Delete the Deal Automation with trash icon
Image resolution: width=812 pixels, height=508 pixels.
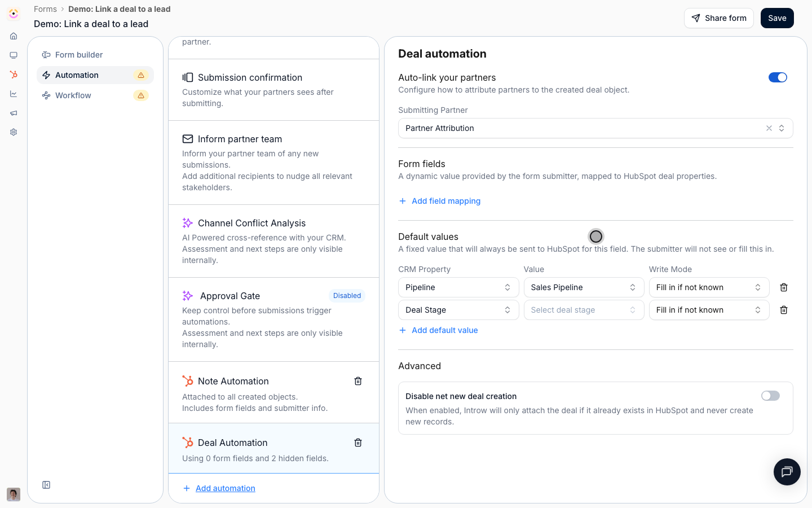coord(358,443)
